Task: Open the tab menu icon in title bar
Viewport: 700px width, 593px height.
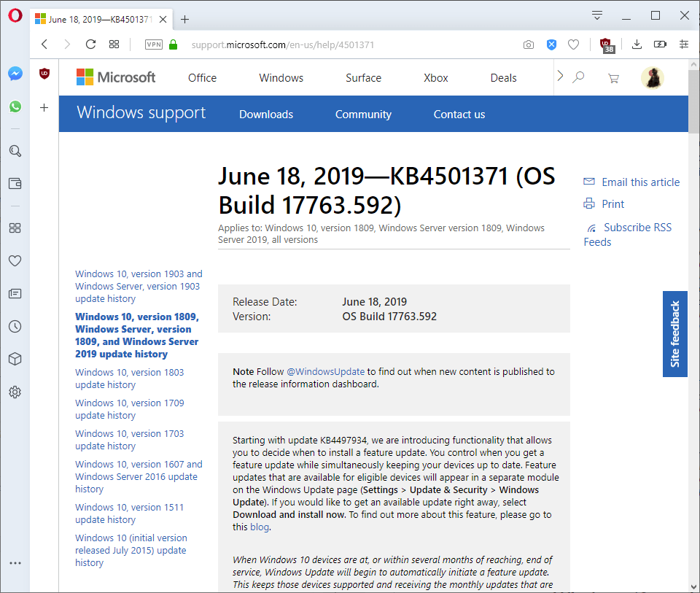Action: (x=597, y=15)
